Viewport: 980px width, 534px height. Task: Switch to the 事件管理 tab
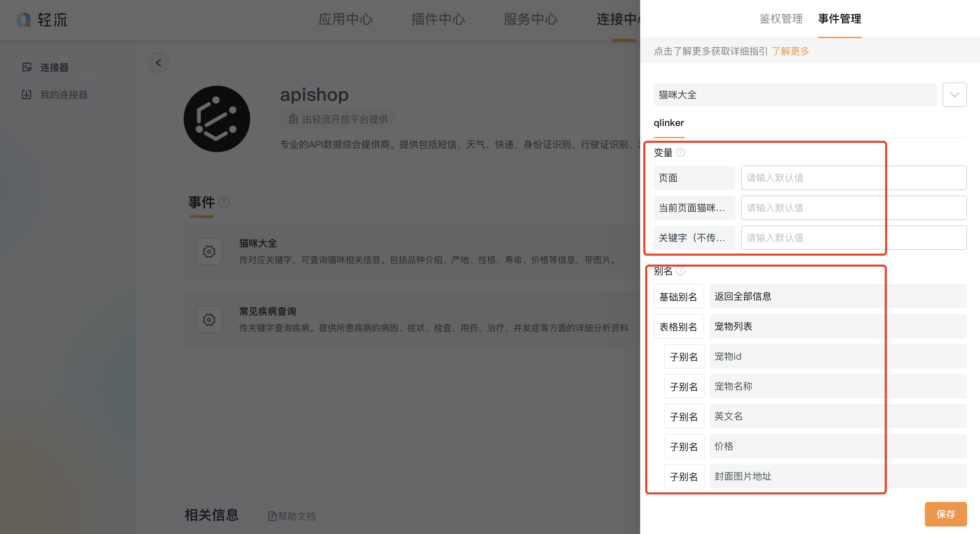coord(839,19)
